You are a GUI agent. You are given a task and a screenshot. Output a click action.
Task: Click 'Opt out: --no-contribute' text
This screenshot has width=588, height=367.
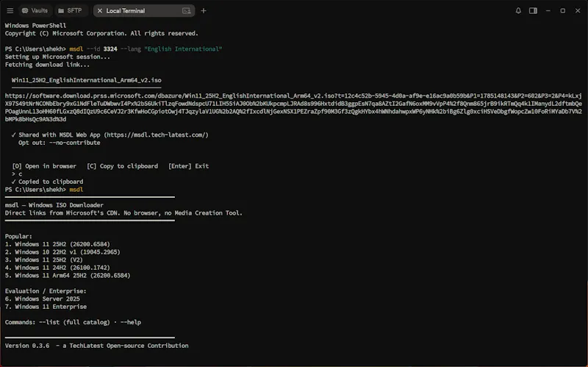[x=60, y=143]
